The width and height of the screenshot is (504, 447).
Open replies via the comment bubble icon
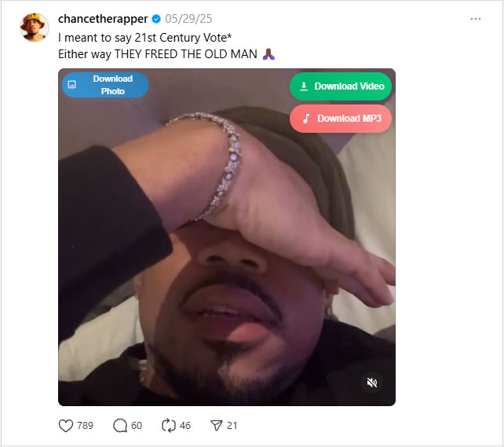120,426
